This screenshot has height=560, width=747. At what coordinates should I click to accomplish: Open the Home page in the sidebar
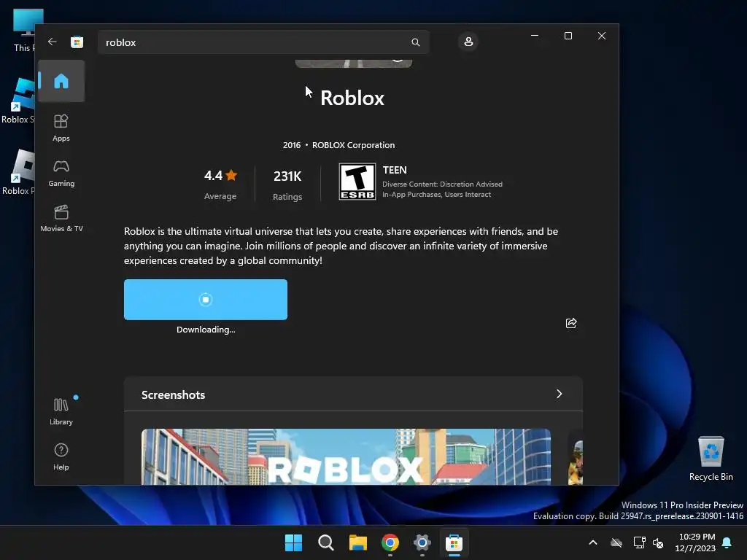[61, 81]
